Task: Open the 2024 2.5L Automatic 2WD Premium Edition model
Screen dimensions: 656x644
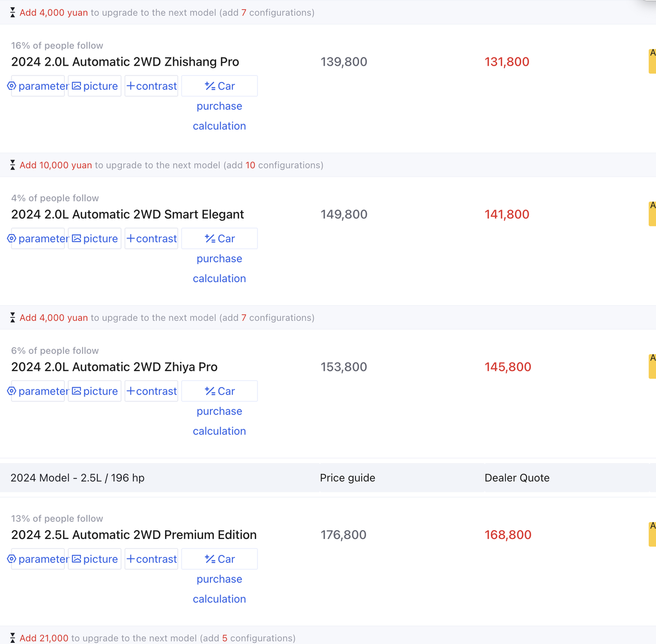Action: (x=134, y=535)
